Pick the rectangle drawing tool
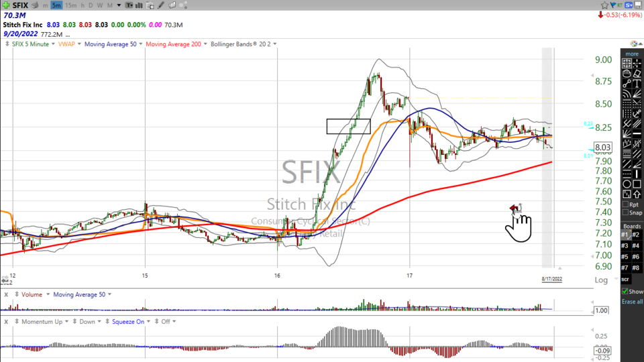644x362 pixels. pos(637,184)
